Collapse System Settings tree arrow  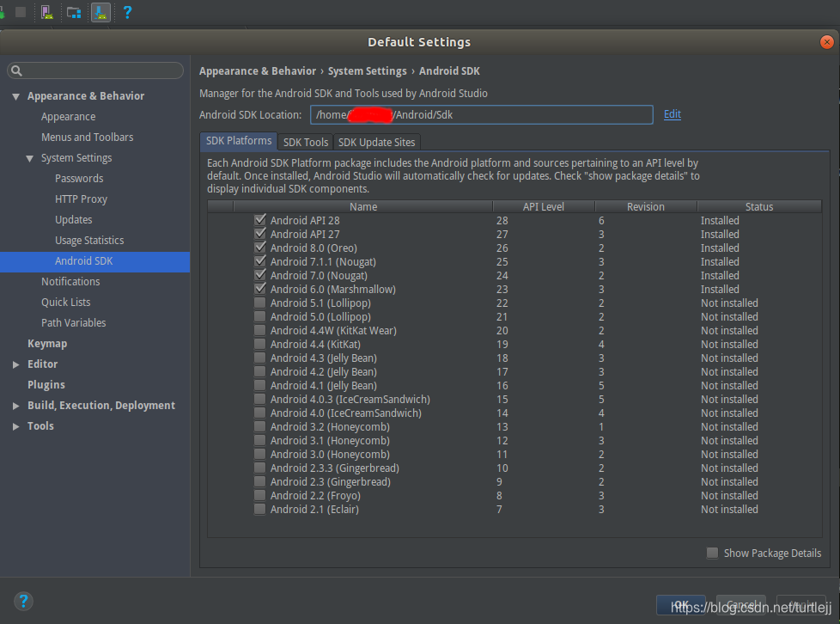[x=30, y=158]
